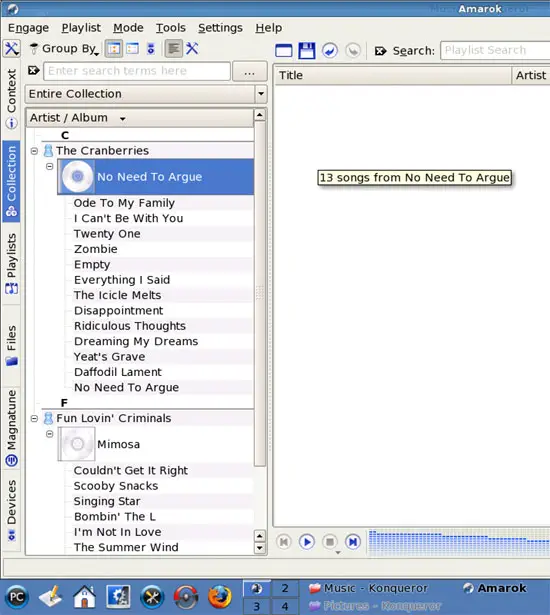Click the crossed-tools icon above the sidebar tabs
Screen dimensions: 550x615
11,49
